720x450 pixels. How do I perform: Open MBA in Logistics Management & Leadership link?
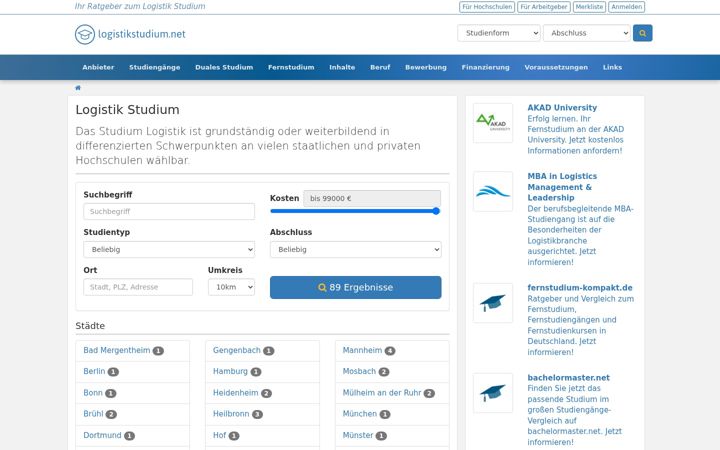point(562,187)
